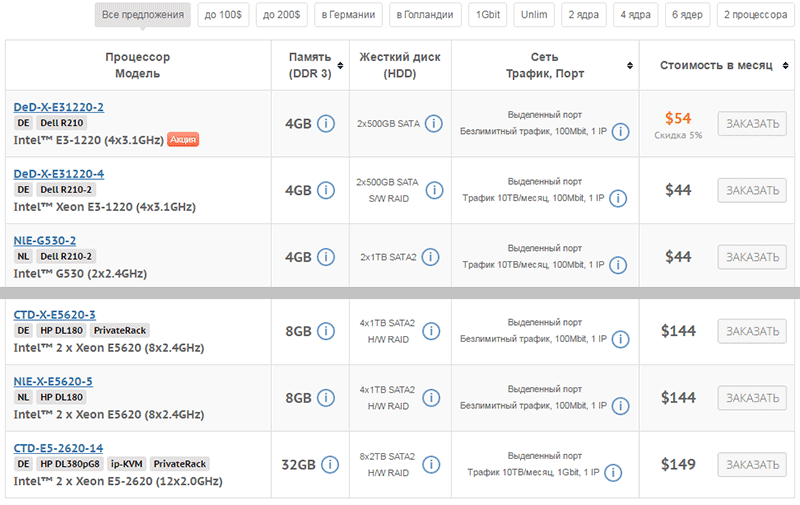Sort by Сеть Трафик, Порт column arrows
Image resolution: width=800 pixels, height=505 pixels.
point(630,65)
